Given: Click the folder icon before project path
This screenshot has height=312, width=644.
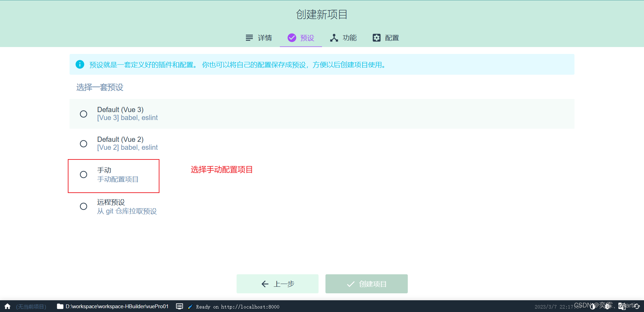Looking at the screenshot, I should coord(60,306).
